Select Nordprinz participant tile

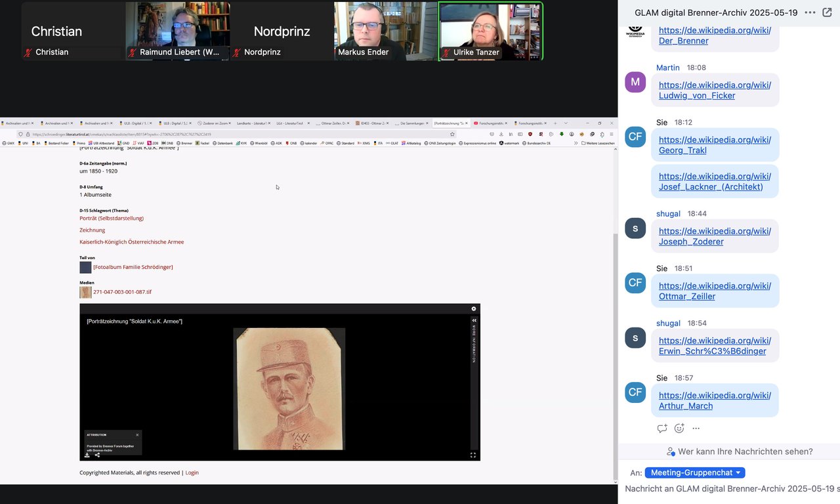tap(282, 31)
